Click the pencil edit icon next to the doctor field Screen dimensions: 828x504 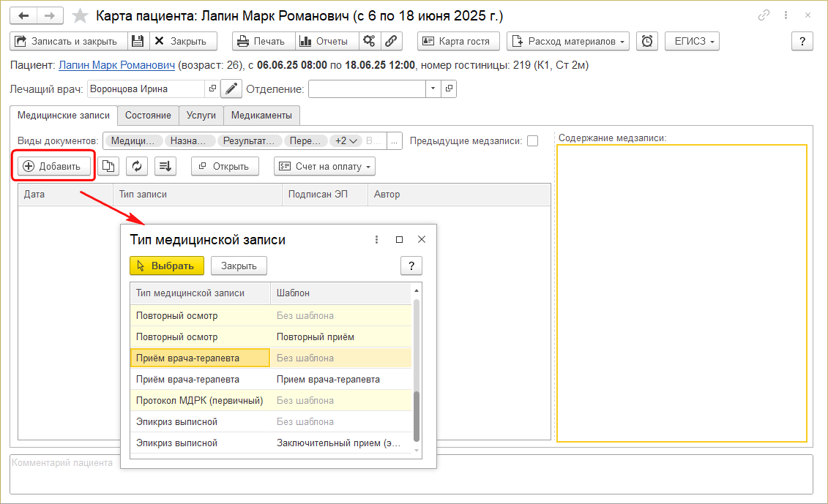(x=231, y=89)
